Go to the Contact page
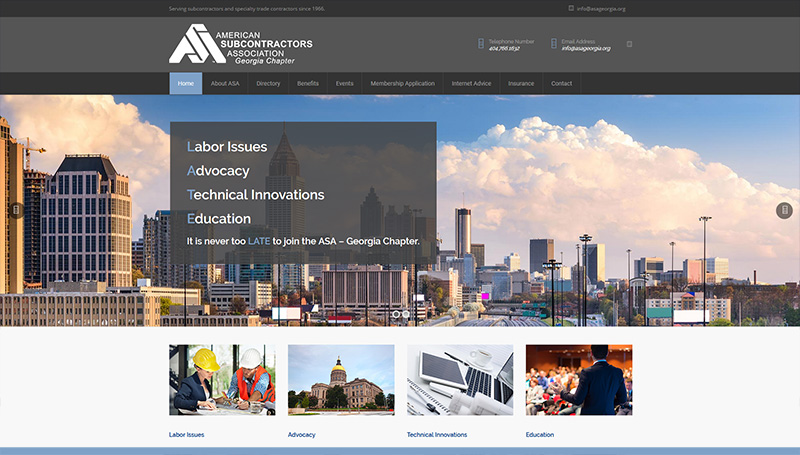Image resolution: width=800 pixels, height=455 pixels. [561, 83]
